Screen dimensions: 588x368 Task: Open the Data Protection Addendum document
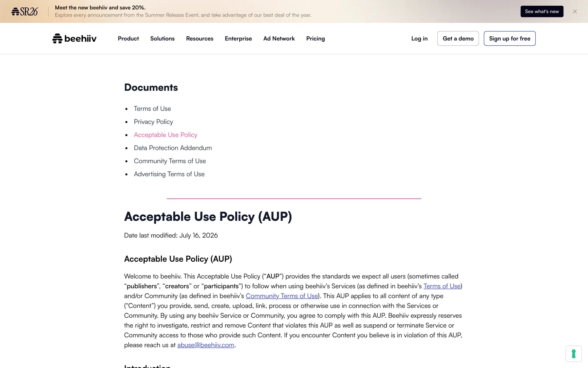173,148
